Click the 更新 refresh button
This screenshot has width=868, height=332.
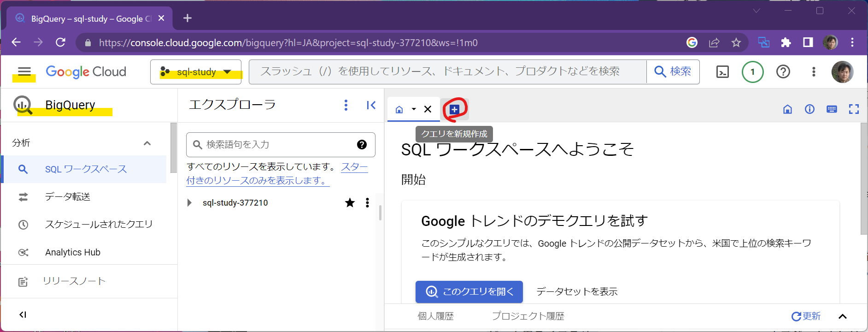pos(806,316)
